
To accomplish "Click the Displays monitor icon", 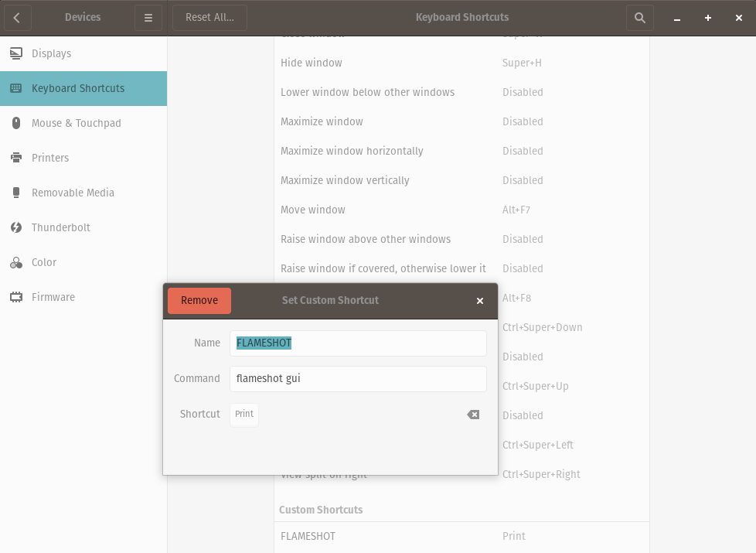I will point(16,53).
